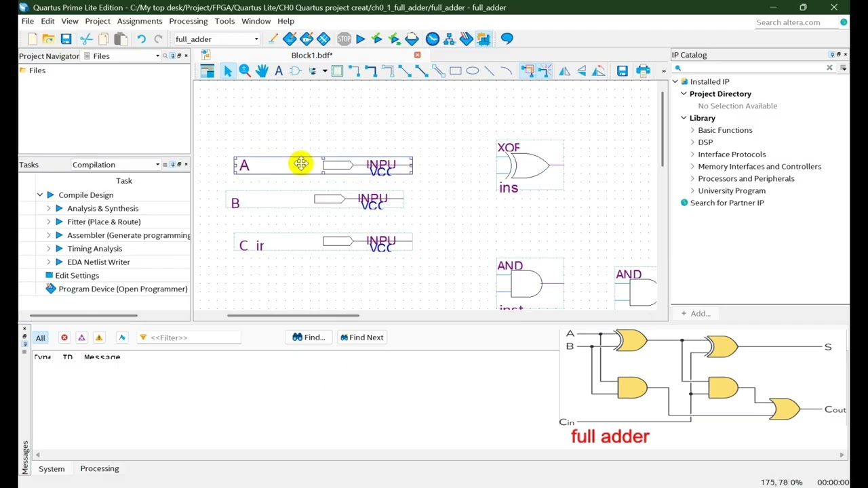
Task: Select the Selection arrow tool
Action: point(228,70)
